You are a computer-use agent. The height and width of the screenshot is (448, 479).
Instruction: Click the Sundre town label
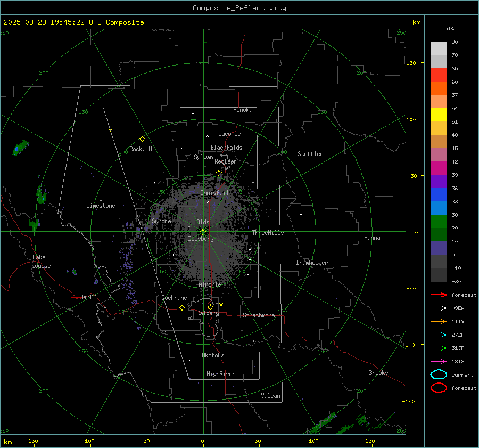click(x=162, y=221)
